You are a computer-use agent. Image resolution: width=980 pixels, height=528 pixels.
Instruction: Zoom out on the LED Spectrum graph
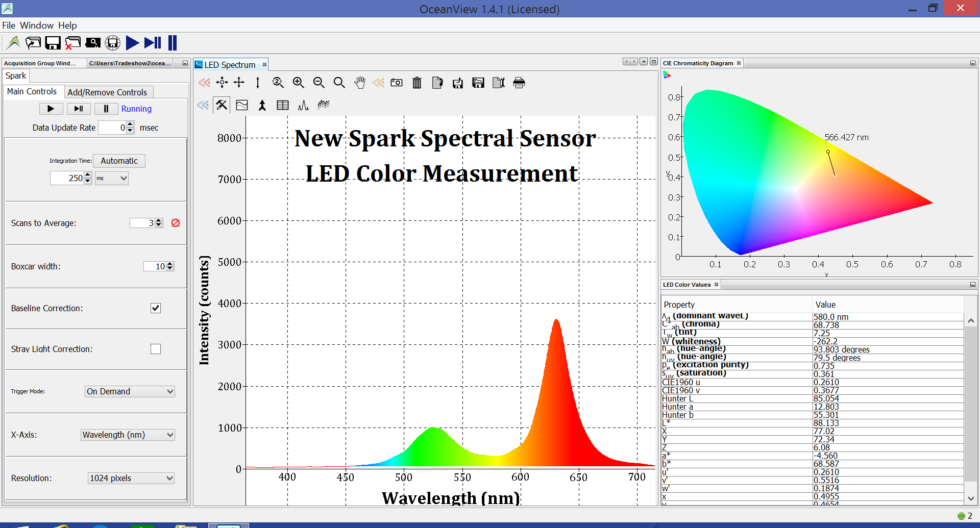pos(319,83)
